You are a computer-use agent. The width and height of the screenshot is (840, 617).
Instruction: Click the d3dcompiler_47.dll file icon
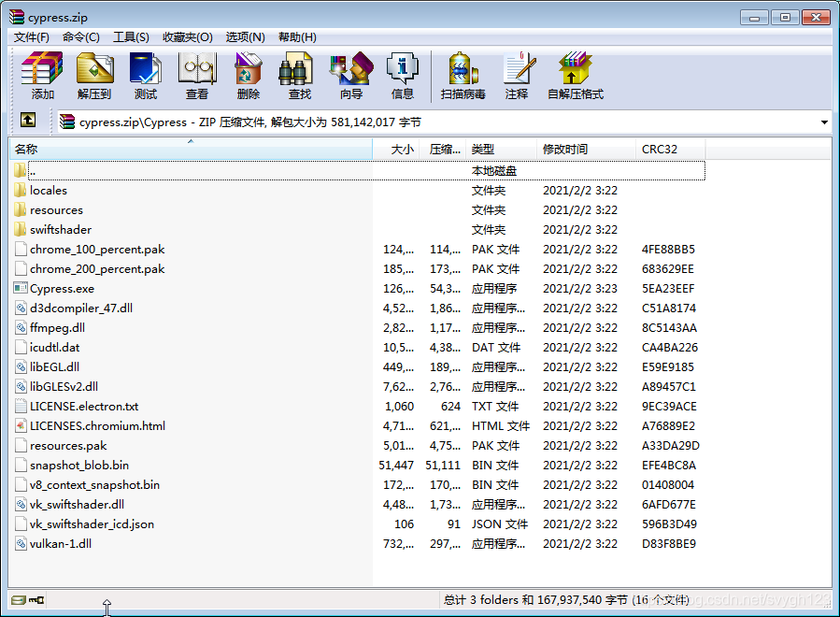(x=21, y=308)
